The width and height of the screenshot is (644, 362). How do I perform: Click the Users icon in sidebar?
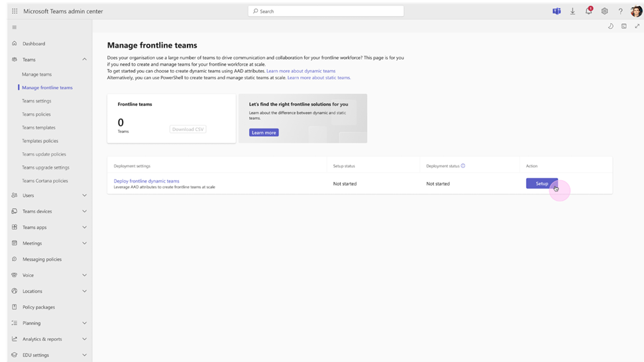click(15, 195)
